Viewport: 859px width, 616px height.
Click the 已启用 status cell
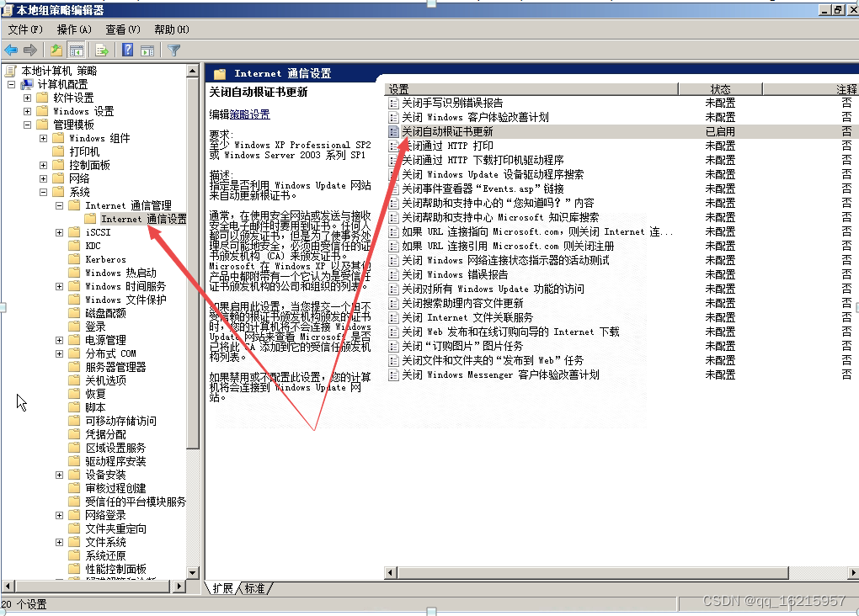pos(720,131)
